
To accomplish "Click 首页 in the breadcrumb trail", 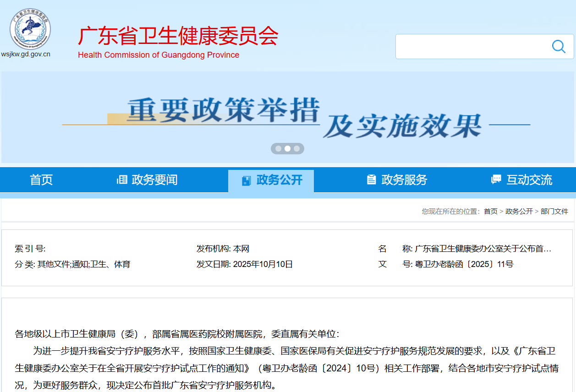I will point(490,211).
